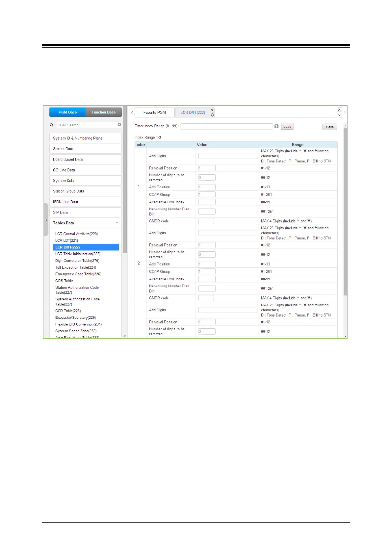
Task: Click the Save button
Action: coord(330,127)
